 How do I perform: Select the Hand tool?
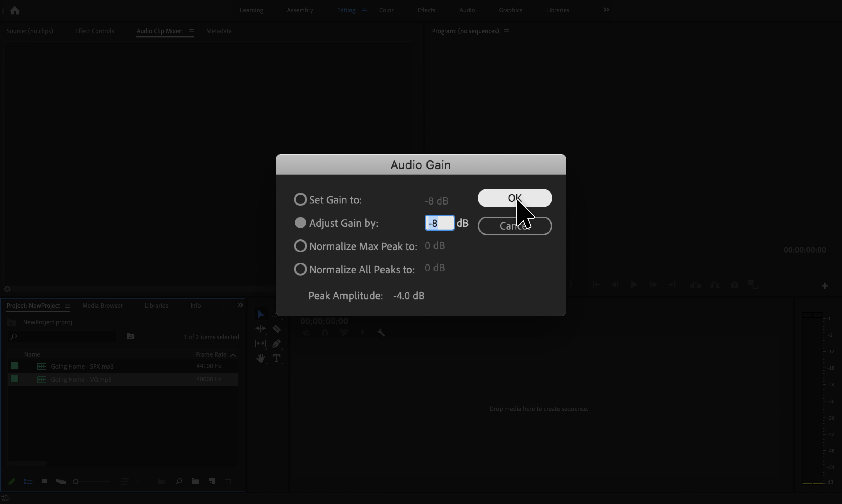261,358
